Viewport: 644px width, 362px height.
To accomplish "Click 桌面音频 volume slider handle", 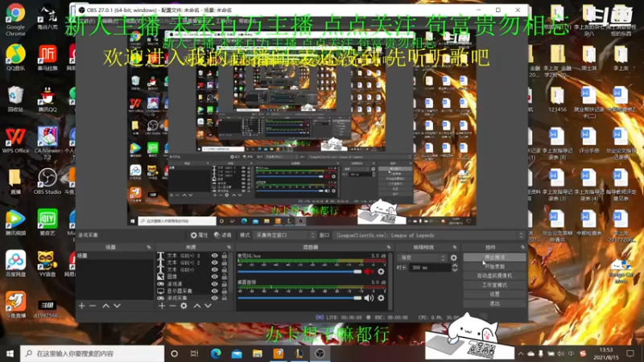I will pos(357,298).
